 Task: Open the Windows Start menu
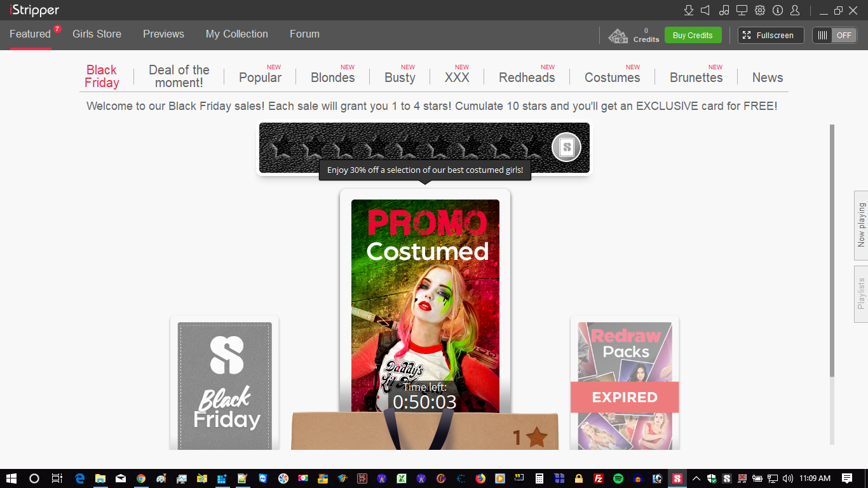point(11,478)
